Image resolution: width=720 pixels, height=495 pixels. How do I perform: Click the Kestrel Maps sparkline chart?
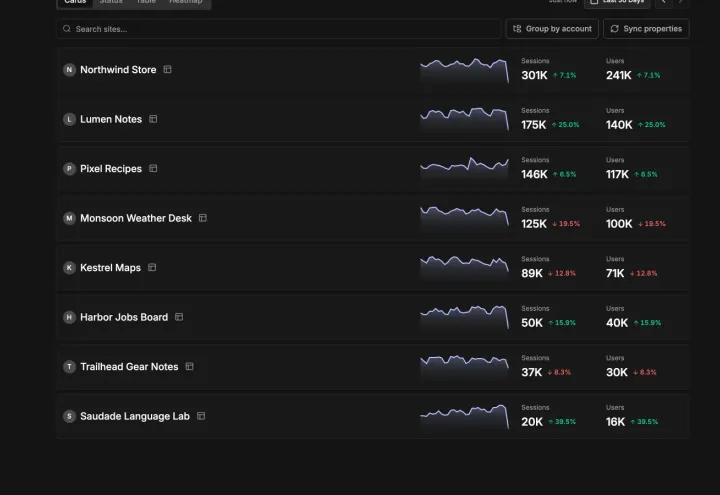coord(464,268)
